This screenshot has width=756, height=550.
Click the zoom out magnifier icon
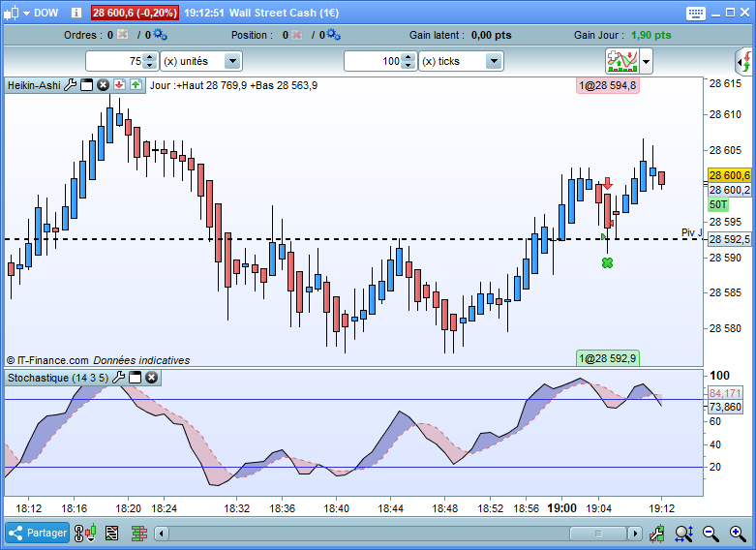click(x=711, y=534)
